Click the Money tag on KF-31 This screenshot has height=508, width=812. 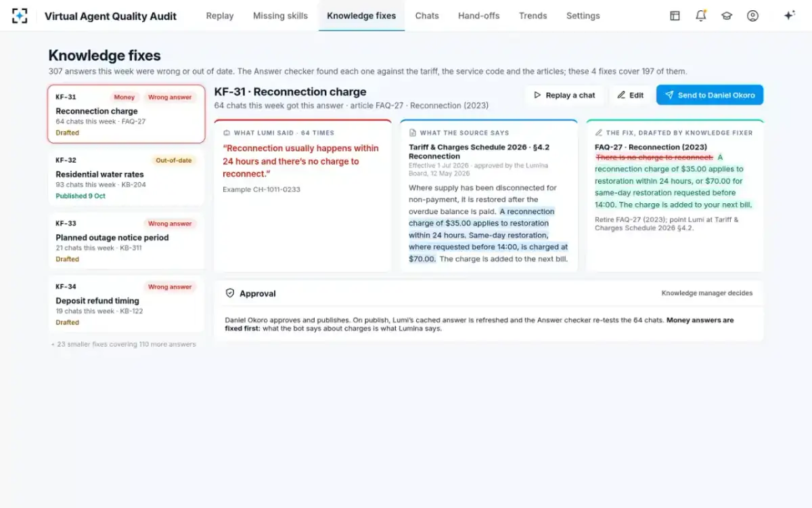point(125,97)
